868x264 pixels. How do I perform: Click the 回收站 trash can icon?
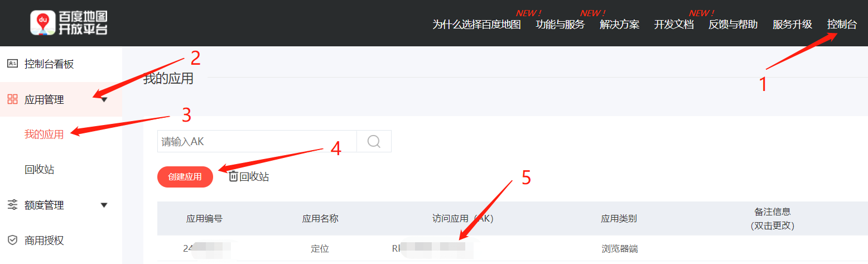[x=233, y=176]
